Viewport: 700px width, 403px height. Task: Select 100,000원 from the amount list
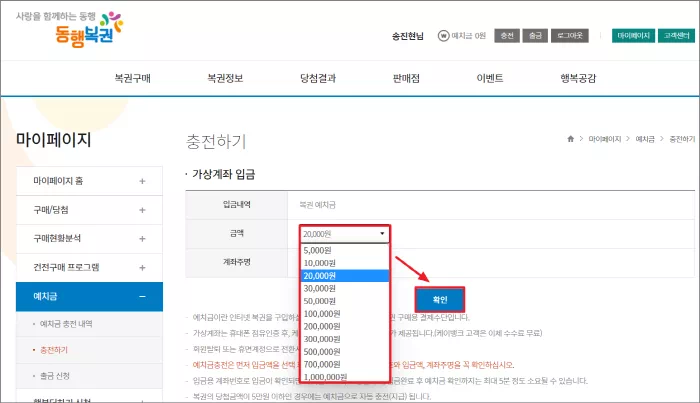pos(345,314)
